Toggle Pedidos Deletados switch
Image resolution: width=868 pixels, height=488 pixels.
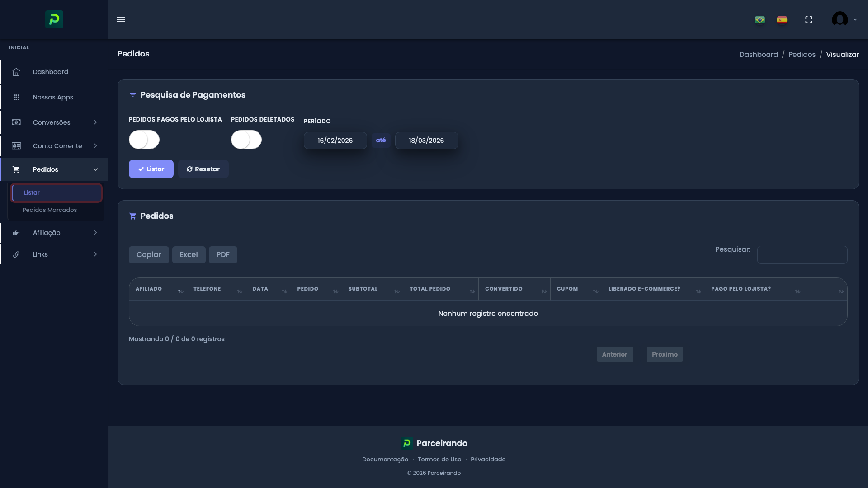[x=246, y=140]
